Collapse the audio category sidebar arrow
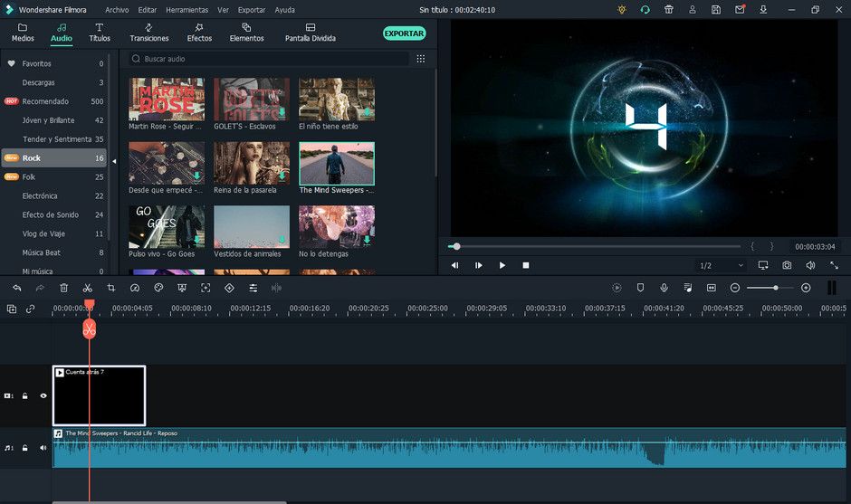This screenshot has height=504, width=851. pyautogui.click(x=114, y=161)
